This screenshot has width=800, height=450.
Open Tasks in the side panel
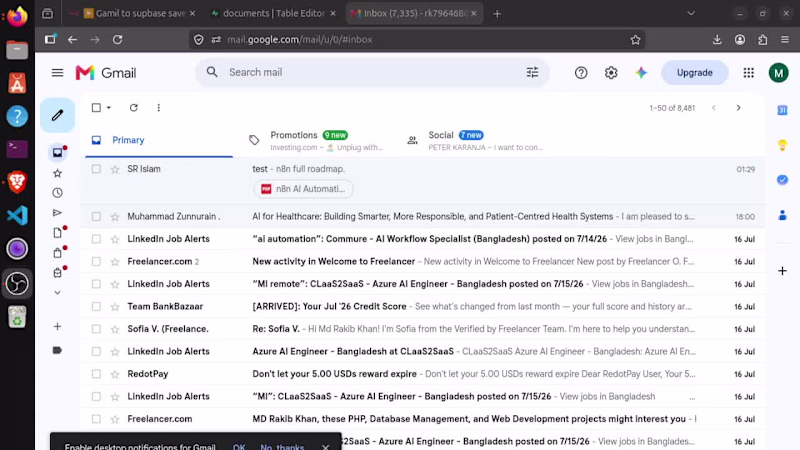[782, 180]
